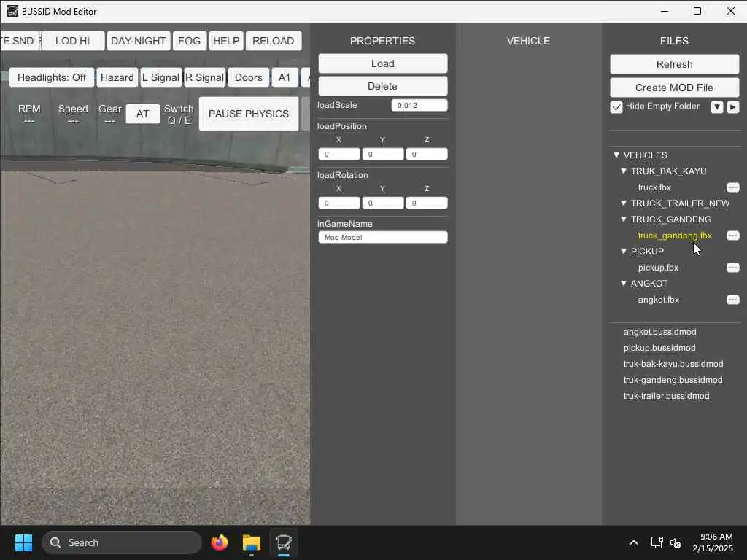747x560 pixels.
Task: Collapse the VEHICLES tree
Action: (x=616, y=155)
